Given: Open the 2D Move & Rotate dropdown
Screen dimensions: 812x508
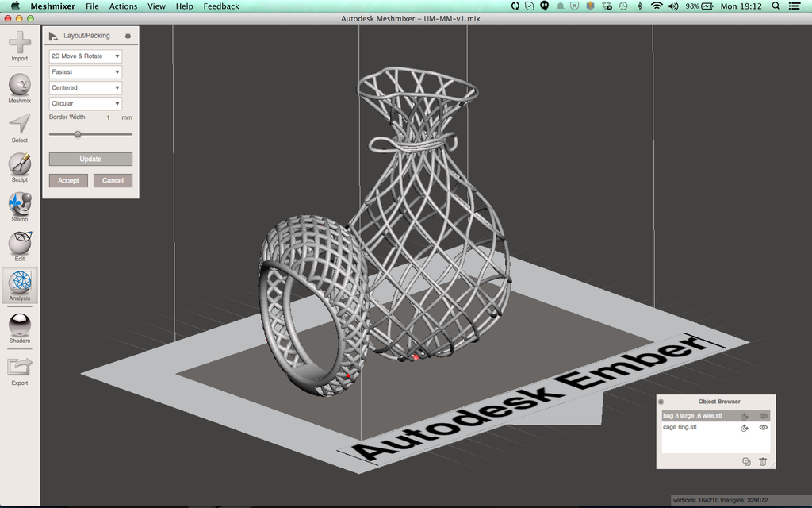Looking at the screenshot, I should (86, 56).
